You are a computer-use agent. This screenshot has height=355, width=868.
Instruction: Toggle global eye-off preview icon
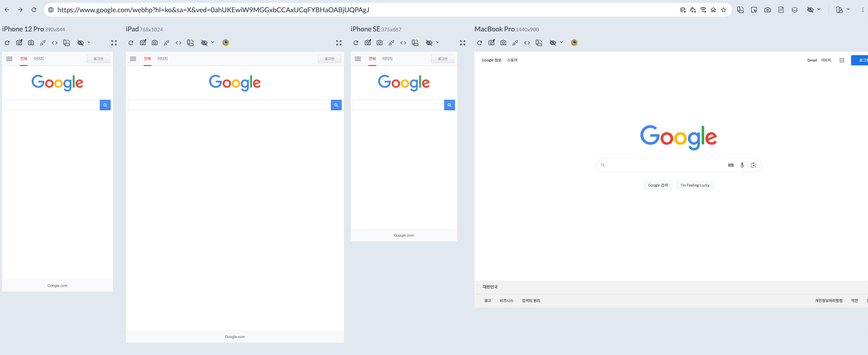tap(810, 10)
